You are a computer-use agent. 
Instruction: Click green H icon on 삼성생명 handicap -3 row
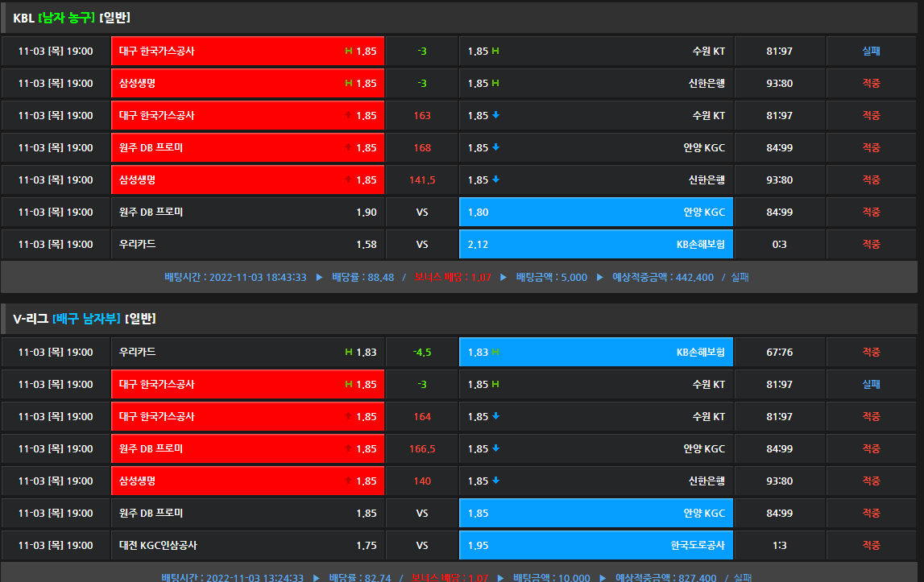click(x=349, y=84)
